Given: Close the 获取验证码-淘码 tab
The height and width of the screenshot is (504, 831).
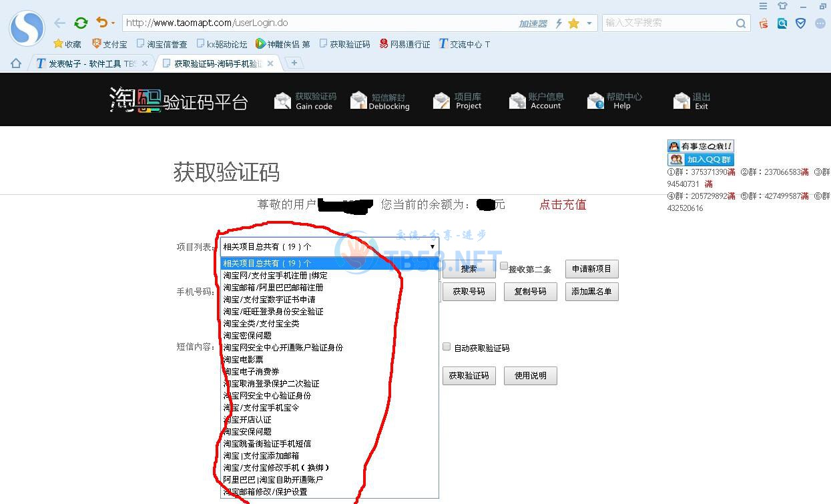Looking at the screenshot, I should [270, 63].
